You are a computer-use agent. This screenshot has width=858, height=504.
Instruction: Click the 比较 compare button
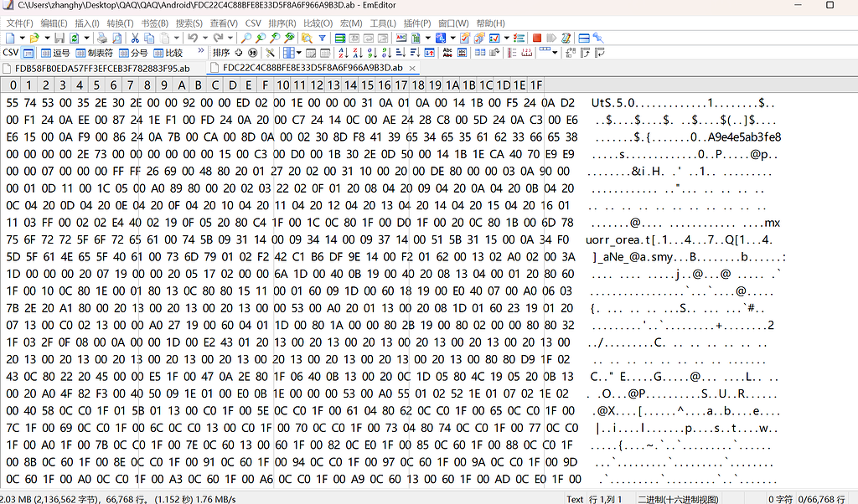point(168,53)
